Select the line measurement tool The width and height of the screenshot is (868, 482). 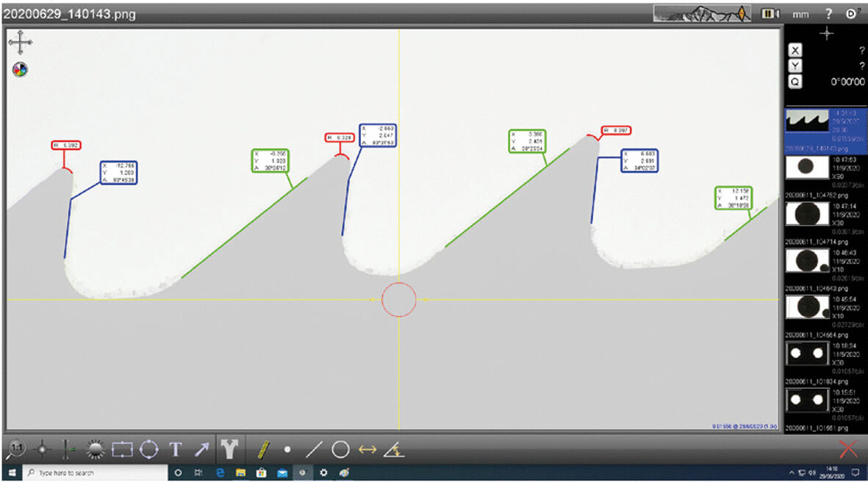313,450
